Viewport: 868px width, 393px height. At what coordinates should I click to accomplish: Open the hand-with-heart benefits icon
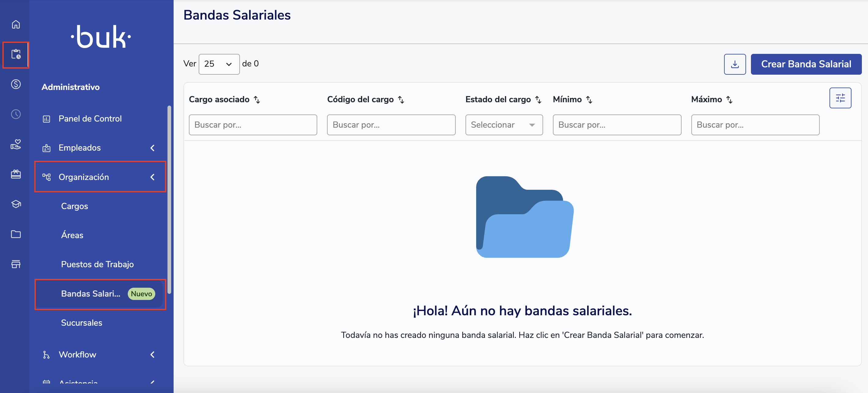16,144
